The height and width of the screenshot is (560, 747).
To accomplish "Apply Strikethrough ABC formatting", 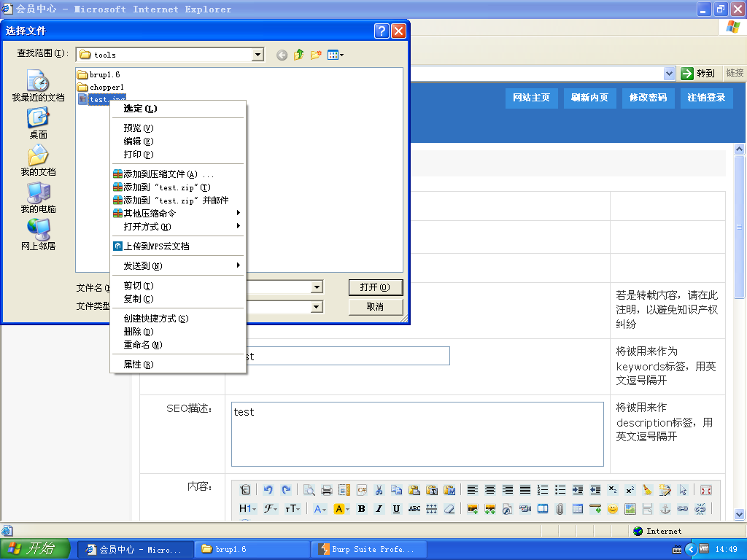I will [414, 508].
